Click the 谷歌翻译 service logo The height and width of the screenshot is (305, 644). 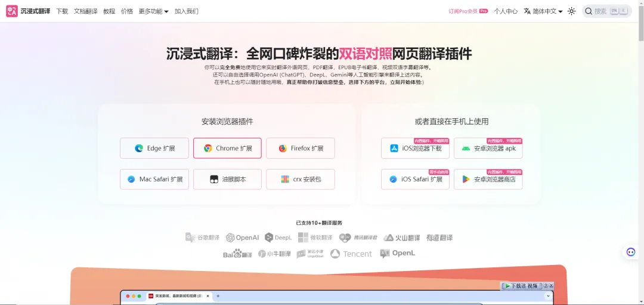coord(202,238)
